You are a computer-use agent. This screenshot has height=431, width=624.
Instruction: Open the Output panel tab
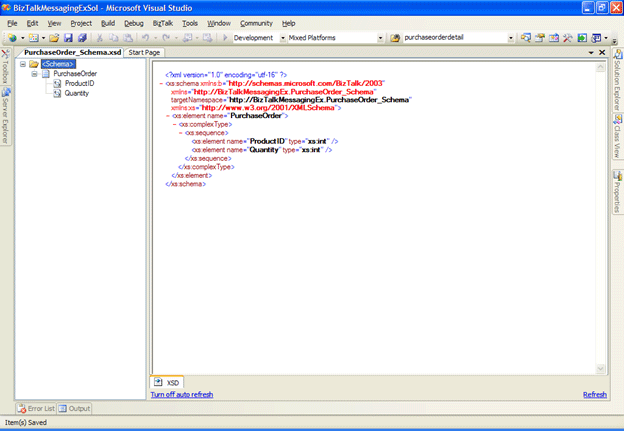[x=74, y=409]
